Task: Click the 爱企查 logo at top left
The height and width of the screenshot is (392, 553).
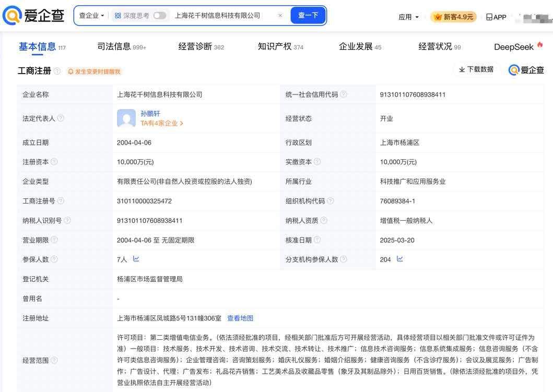Action: (x=33, y=16)
